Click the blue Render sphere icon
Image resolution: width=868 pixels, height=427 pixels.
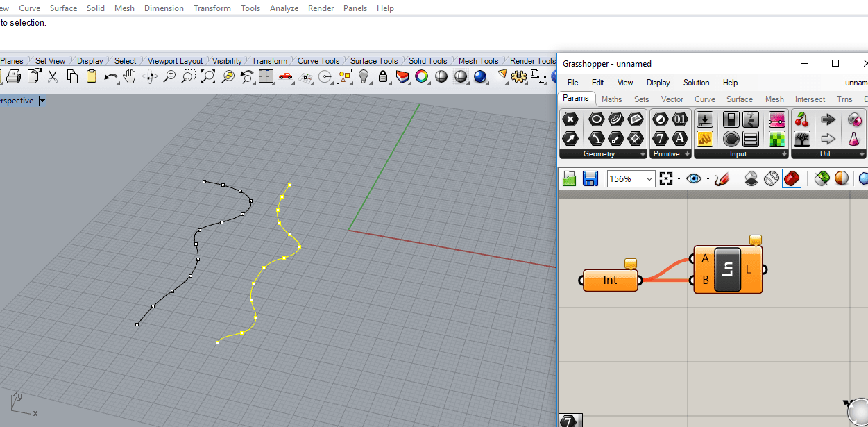(x=480, y=76)
